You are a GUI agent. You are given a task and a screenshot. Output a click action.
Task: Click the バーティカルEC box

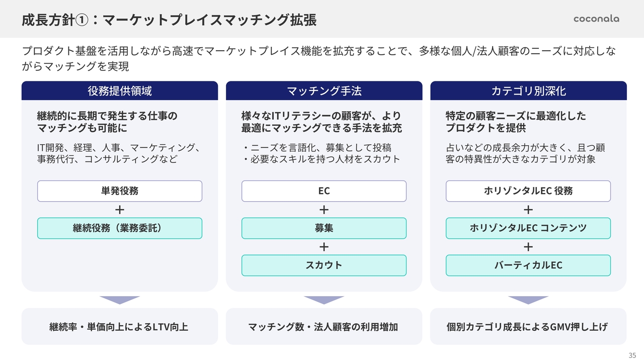[528, 265]
